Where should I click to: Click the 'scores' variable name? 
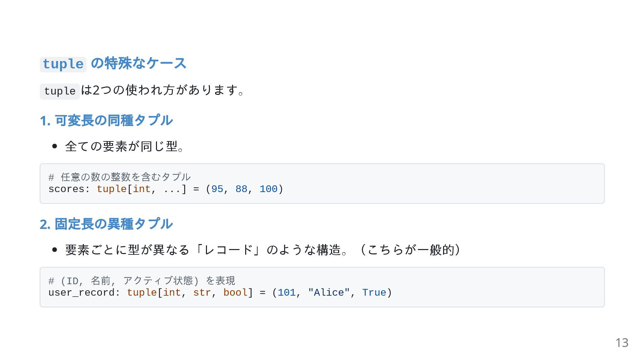coord(67,189)
